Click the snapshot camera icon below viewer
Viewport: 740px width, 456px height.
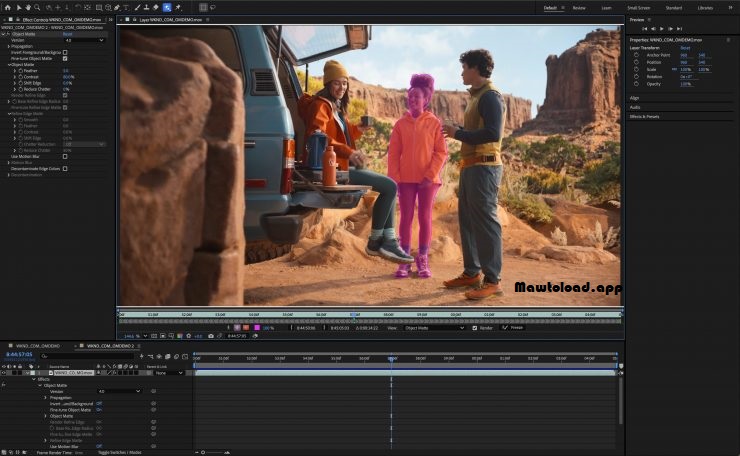[210, 336]
